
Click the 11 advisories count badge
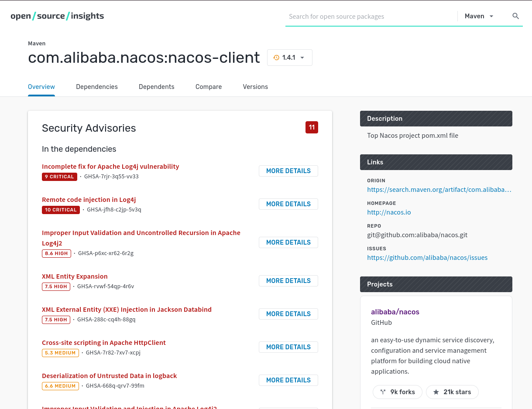[312, 127]
